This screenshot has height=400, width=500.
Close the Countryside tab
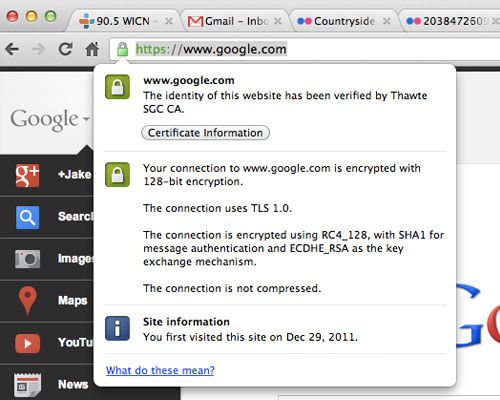click(386, 21)
